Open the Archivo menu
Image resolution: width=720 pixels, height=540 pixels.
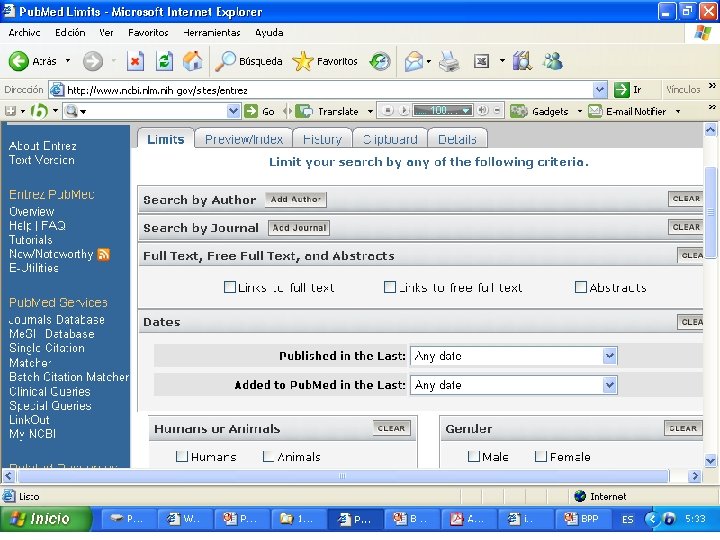tap(24, 33)
